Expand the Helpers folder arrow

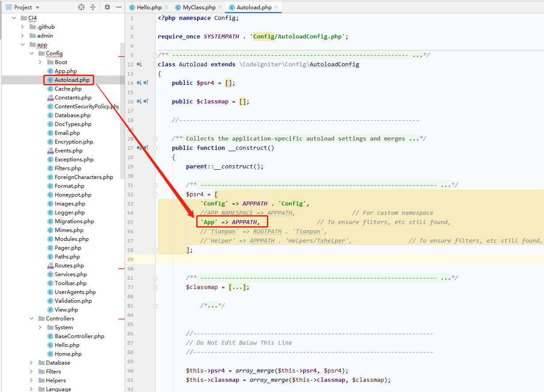point(31,381)
